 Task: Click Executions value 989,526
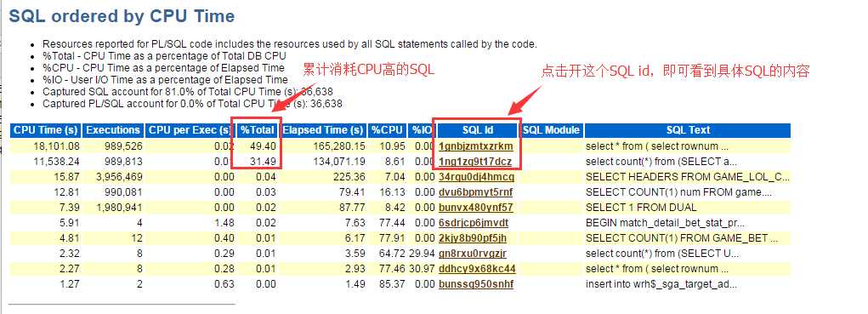(122, 146)
